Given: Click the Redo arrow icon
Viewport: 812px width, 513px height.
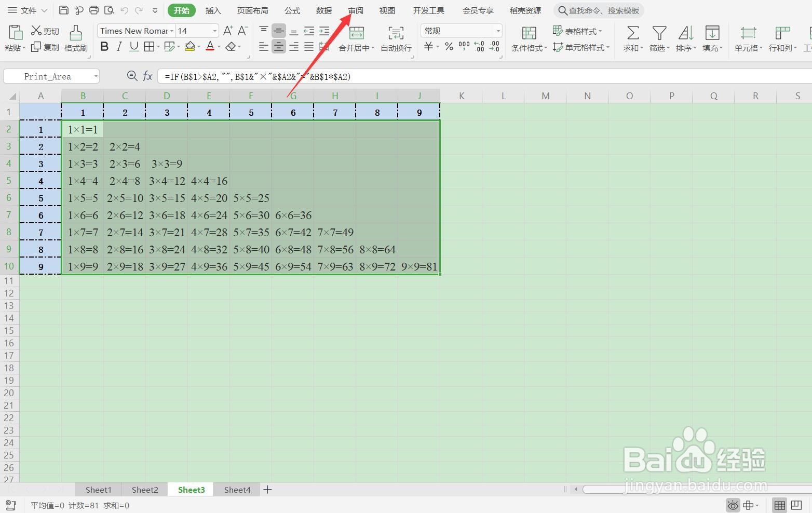Looking at the screenshot, I should [139, 10].
